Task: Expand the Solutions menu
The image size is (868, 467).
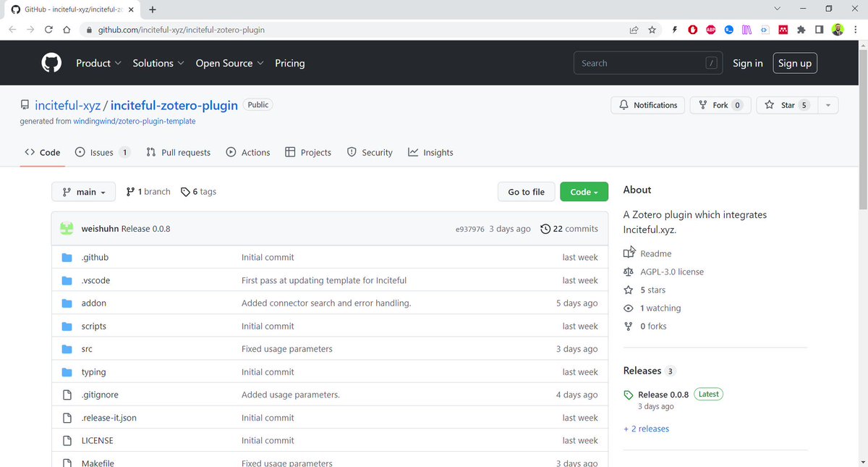Action: click(158, 63)
